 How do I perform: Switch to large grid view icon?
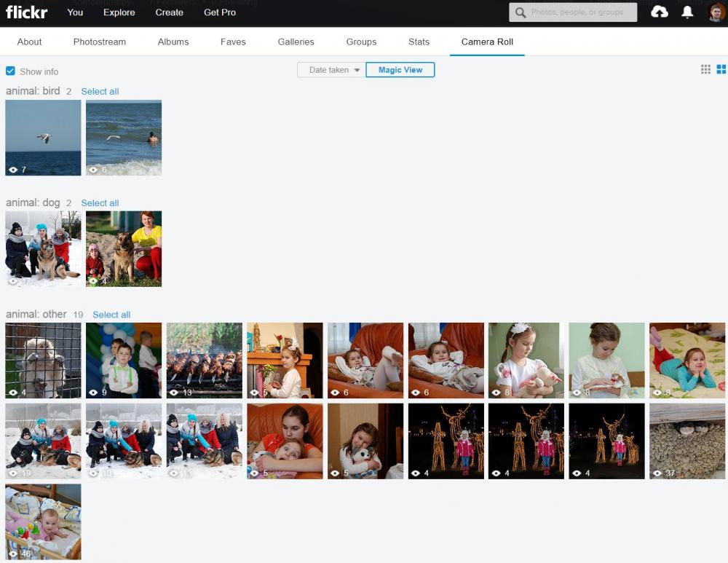pyautogui.click(x=721, y=69)
